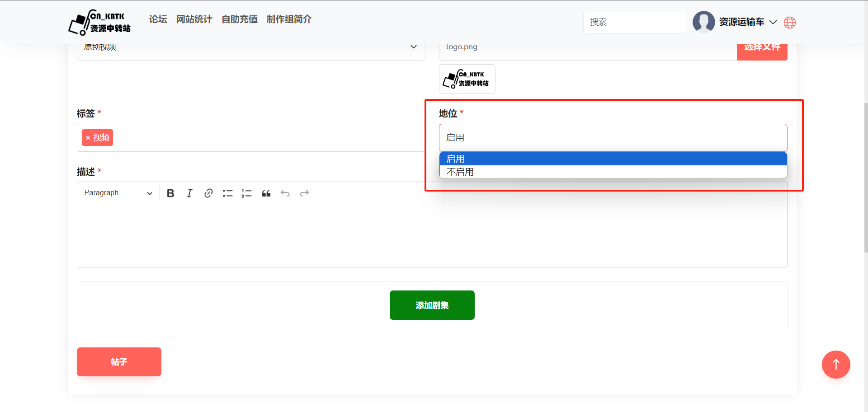Screen dimensions: 868x412
Task: Click the scroll-to-top arrow button
Action: click(835, 365)
